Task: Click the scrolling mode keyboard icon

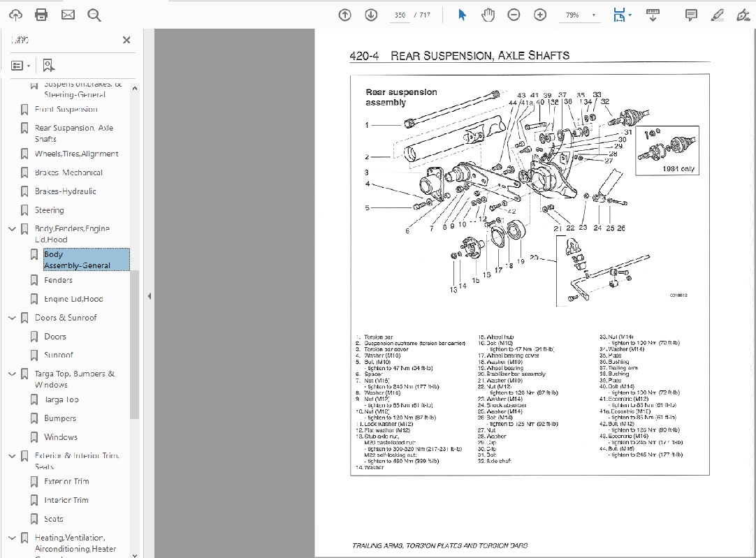Action: (653, 15)
